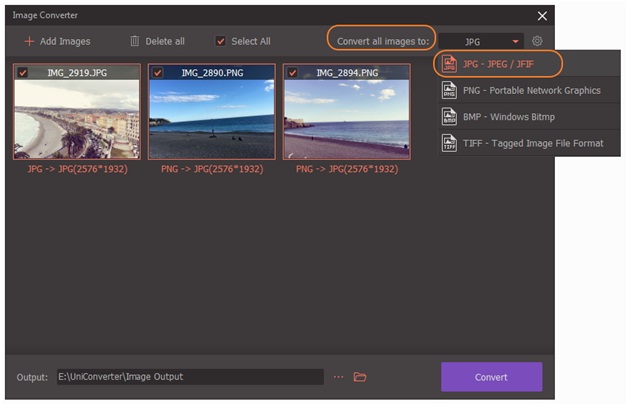628x406 pixels.
Task: Click the trash icon for Delete all
Action: tap(134, 41)
